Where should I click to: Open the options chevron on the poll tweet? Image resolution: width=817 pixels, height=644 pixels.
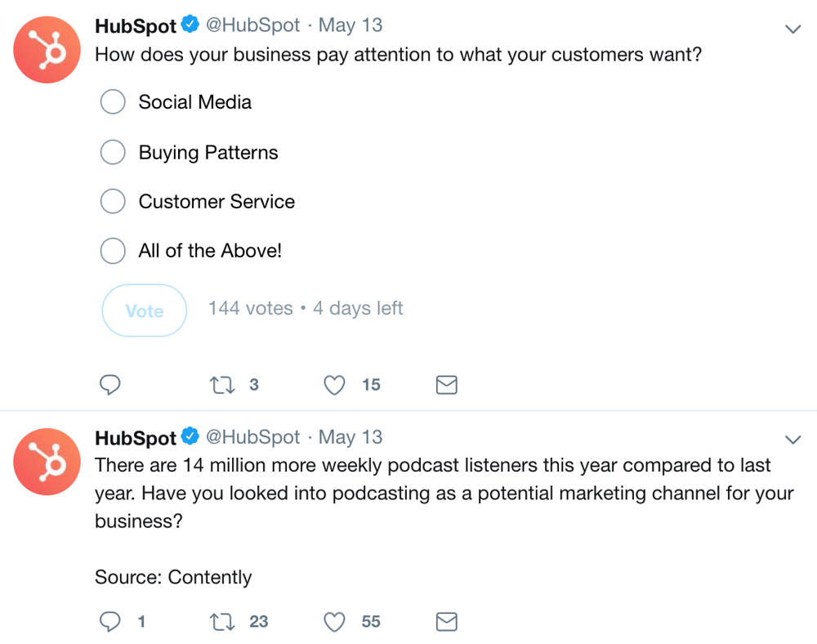pyautogui.click(x=792, y=28)
